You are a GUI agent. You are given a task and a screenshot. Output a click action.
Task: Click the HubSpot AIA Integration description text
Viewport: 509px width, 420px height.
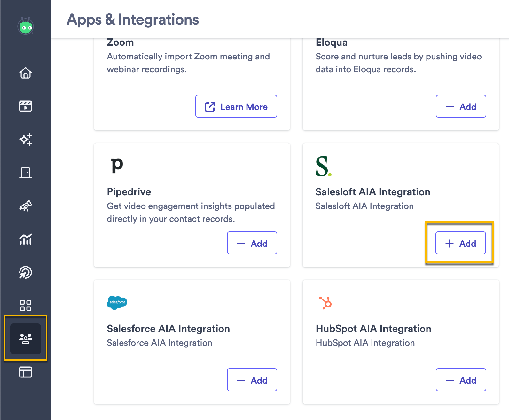pos(365,343)
